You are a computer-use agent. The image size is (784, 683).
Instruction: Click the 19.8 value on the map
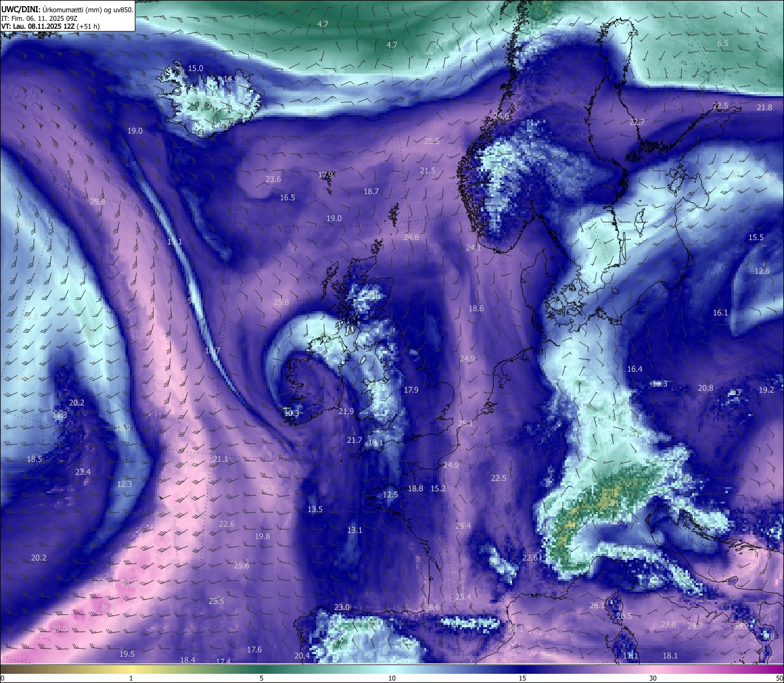262,537
